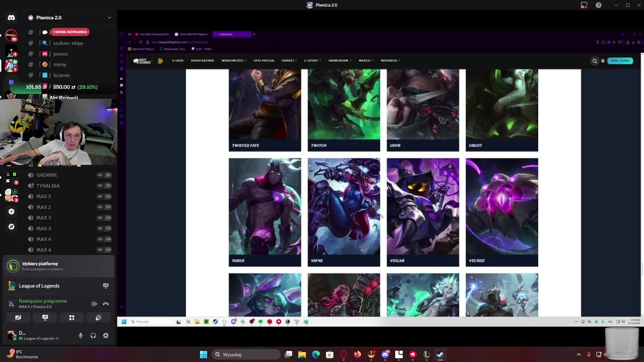Deafen headphones in Discord user panel
Image resolution: width=644 pixels, height=362 pixels.
93,335
